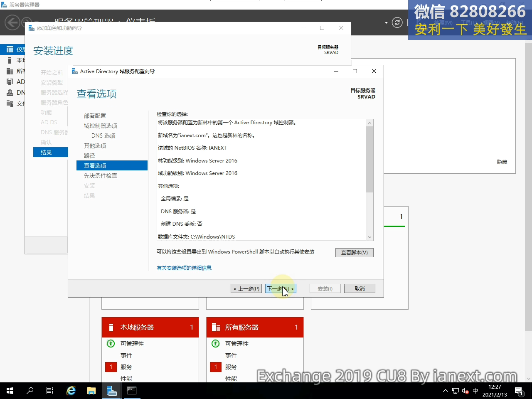The image size is (532, 399).
Task: Open taskbar search magnifier
Action: (x=30, y=391)
